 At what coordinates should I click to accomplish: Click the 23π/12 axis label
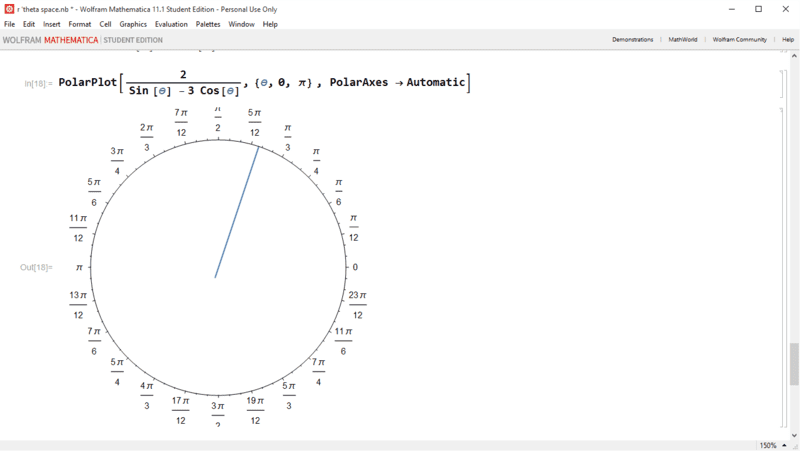point(358,305)
